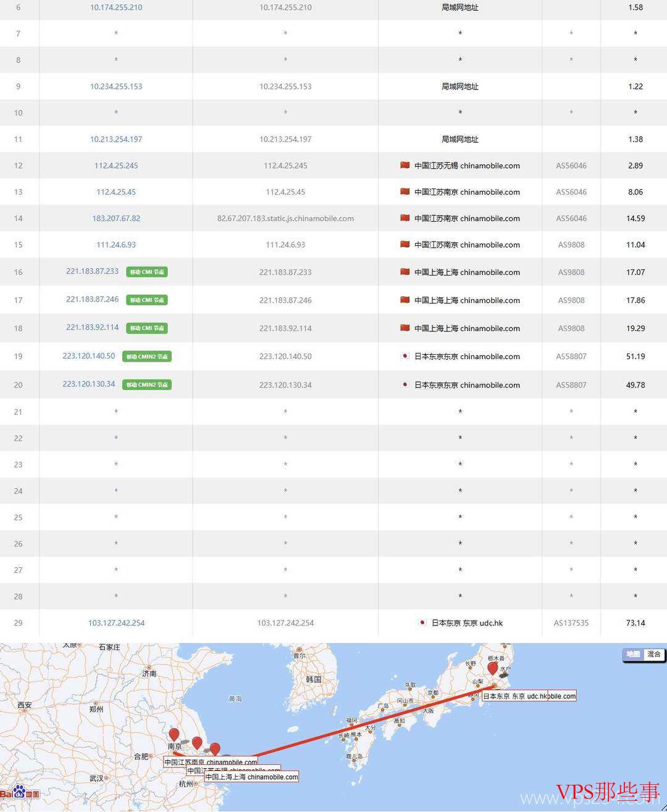Select hop number 29
This screenshot has height=812, width=667.
(x=18, y=623)
